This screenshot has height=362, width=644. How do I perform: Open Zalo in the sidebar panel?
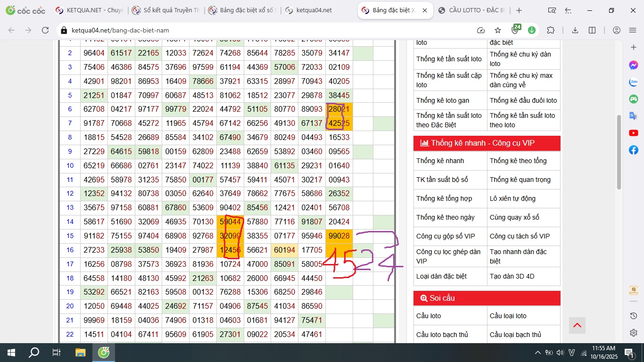coord(634,82)
